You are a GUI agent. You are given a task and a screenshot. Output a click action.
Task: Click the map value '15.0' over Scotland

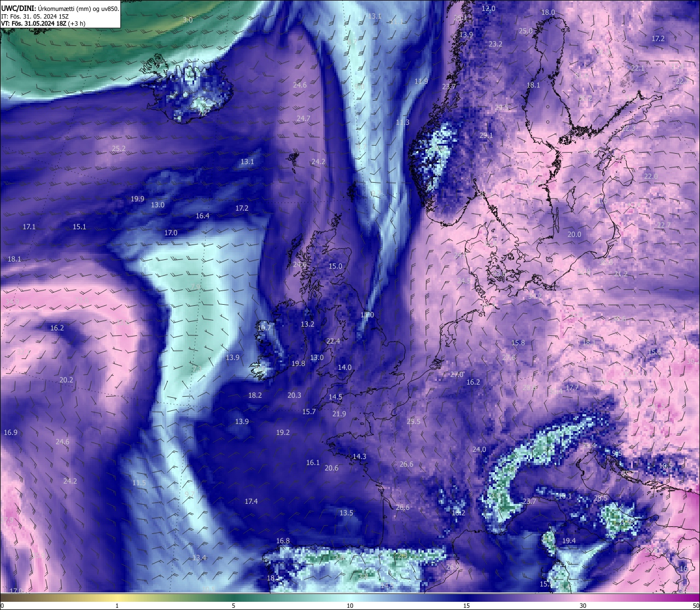(335, 266)
